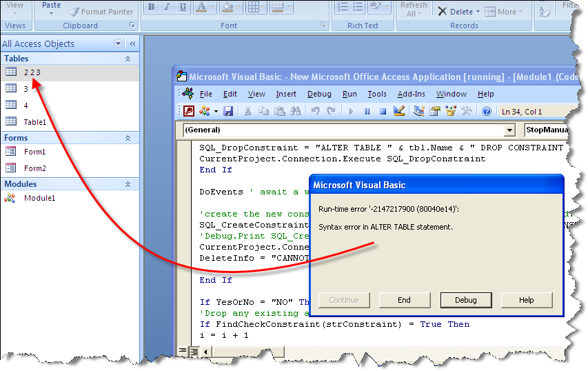Click the End button in error dialog
Screen dimensions: 588x371
click(x=404, y=300)
